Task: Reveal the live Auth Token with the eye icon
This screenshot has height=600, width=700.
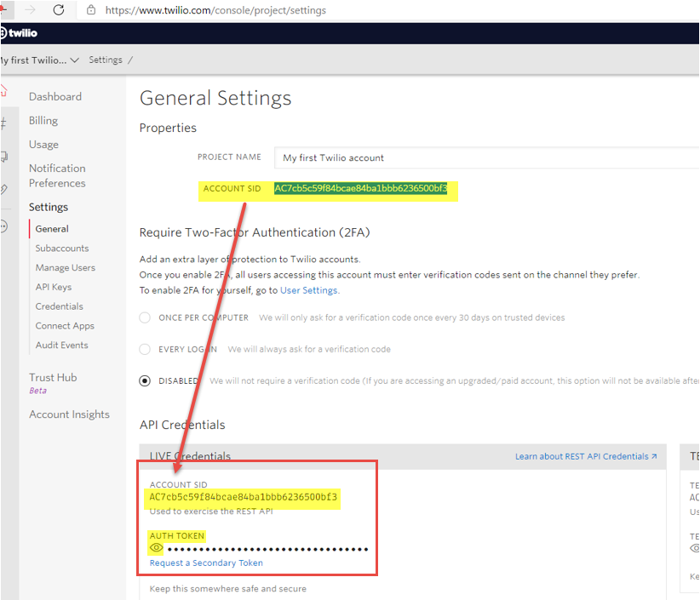Action: click(156, 548)
